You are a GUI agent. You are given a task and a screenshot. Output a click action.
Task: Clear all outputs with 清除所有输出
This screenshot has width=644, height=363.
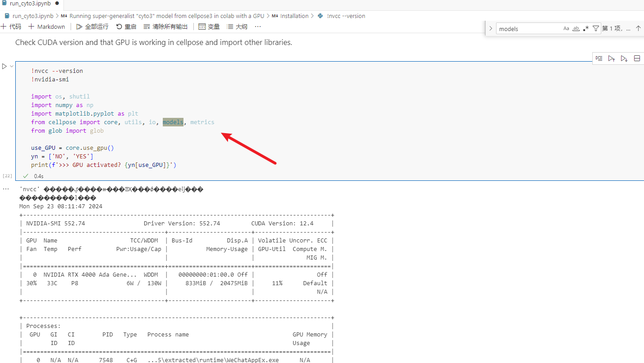click(165, 27)
